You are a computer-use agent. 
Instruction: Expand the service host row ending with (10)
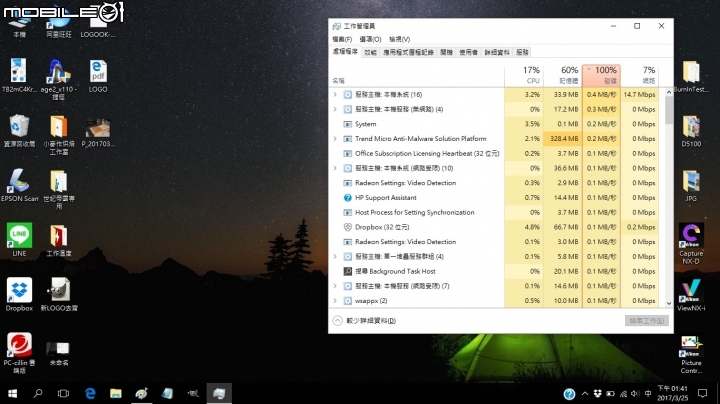[335, 168]
